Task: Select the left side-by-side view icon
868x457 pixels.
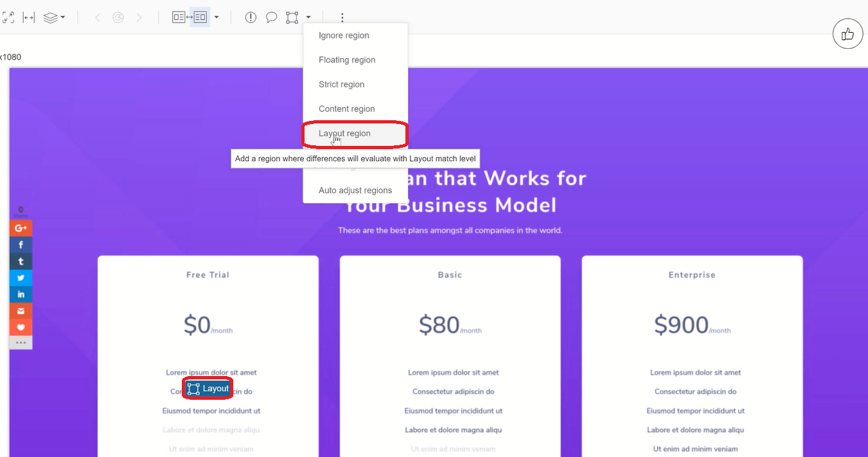Action: [x=179, y=17]
